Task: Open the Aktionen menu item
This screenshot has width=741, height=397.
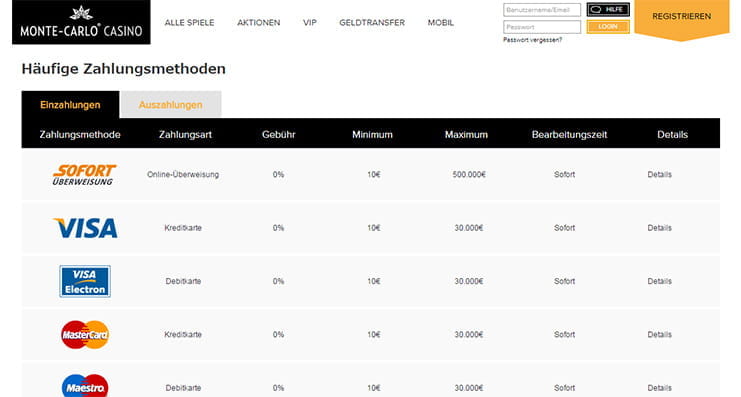Action: click(258, 23)
